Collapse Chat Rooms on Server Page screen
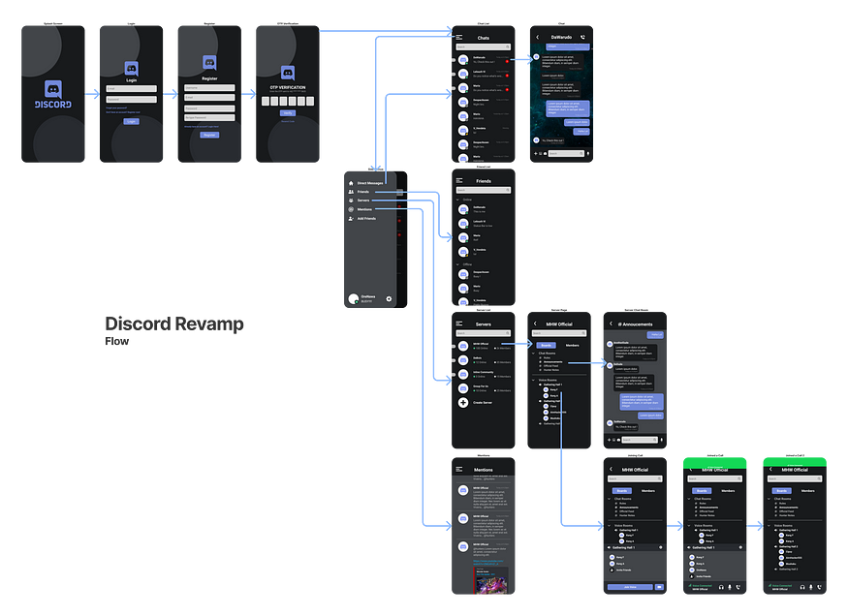This screenshot has width=848, height=616. pyautogui.click(x=534, y=354)
